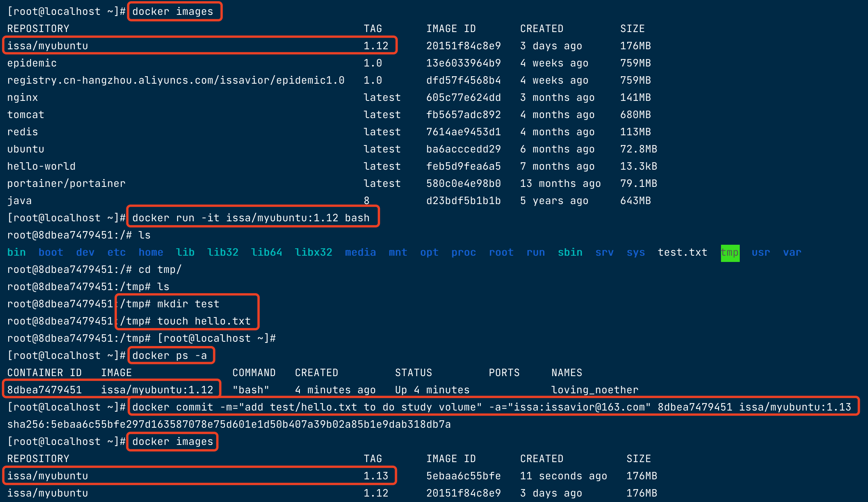Click the 'usr' directory in ls output

click(761, 252)
